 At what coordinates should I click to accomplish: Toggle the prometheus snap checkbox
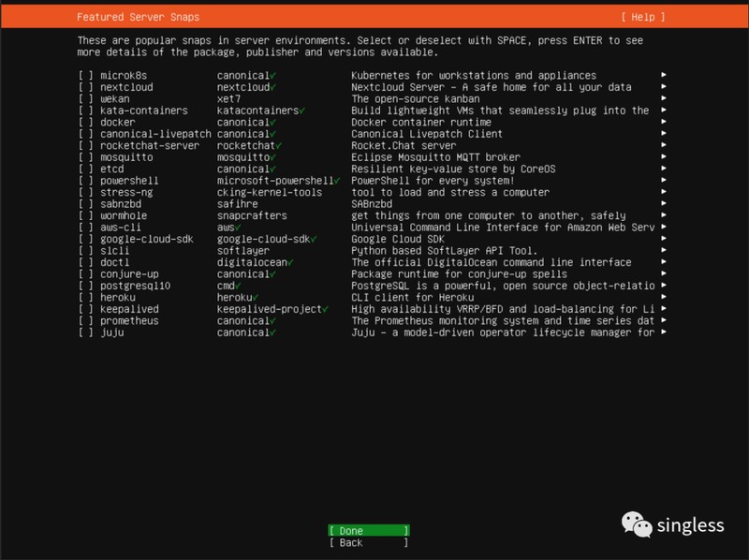click(86, 320)
